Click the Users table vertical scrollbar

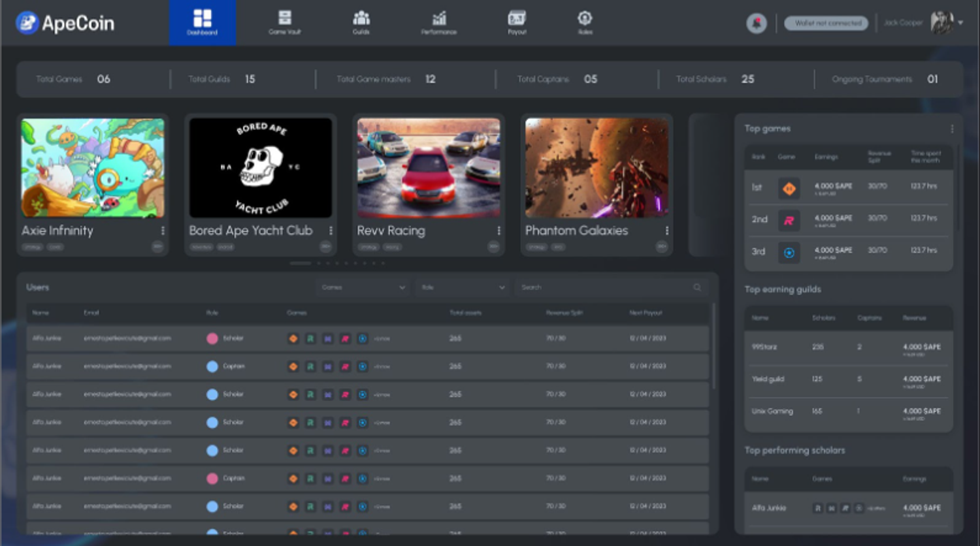pyautogui.click(x=713, y=346)
